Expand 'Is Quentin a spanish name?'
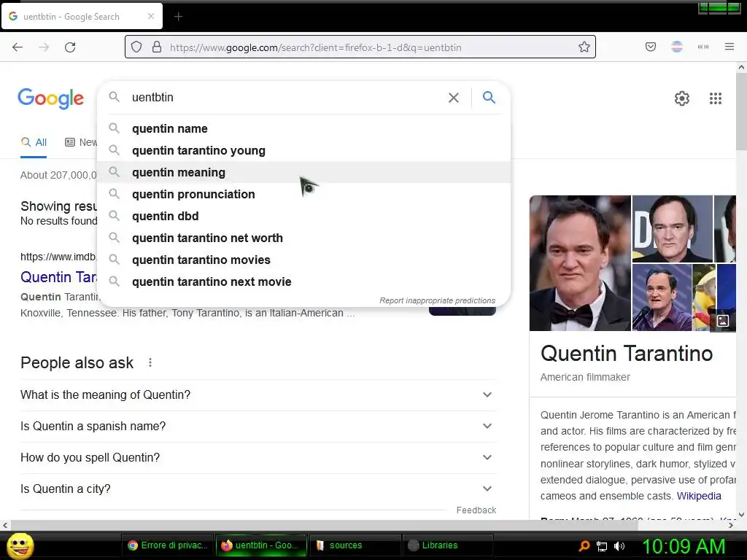 (x=258, y=426)
